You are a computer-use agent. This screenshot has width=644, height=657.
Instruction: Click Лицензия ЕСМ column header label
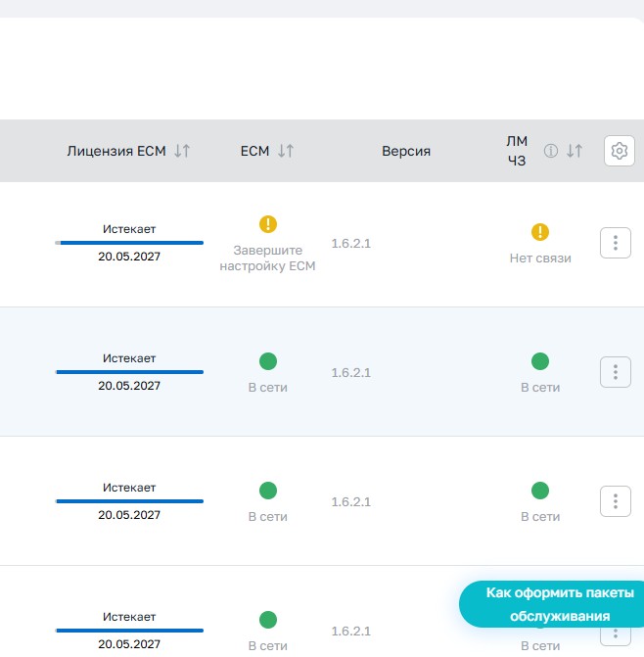tap(116, 151)
